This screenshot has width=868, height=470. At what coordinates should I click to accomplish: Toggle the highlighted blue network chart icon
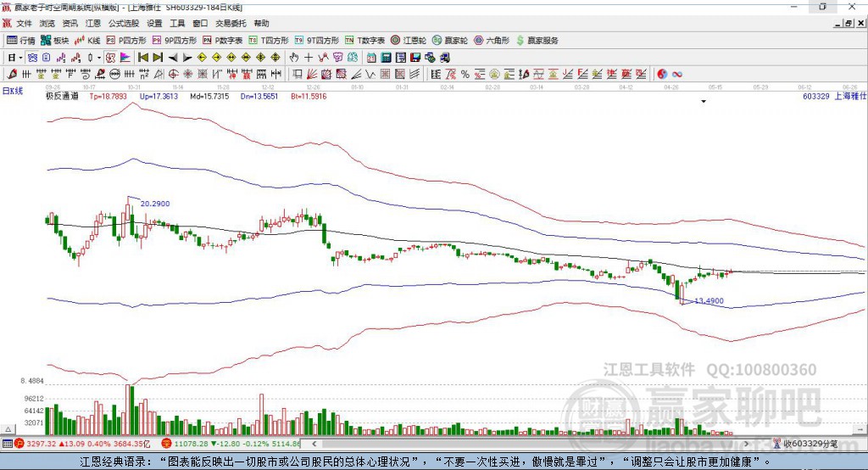(32, 58)
